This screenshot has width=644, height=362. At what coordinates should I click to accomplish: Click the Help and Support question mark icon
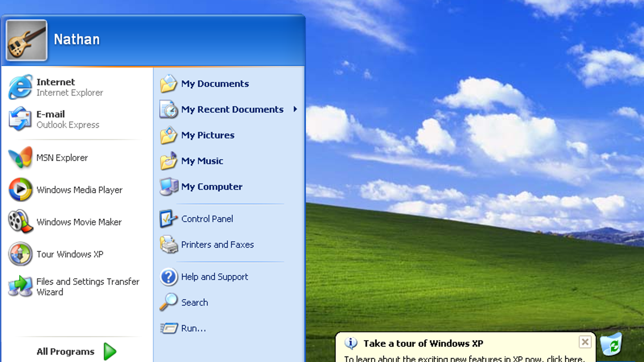point(168,277)
